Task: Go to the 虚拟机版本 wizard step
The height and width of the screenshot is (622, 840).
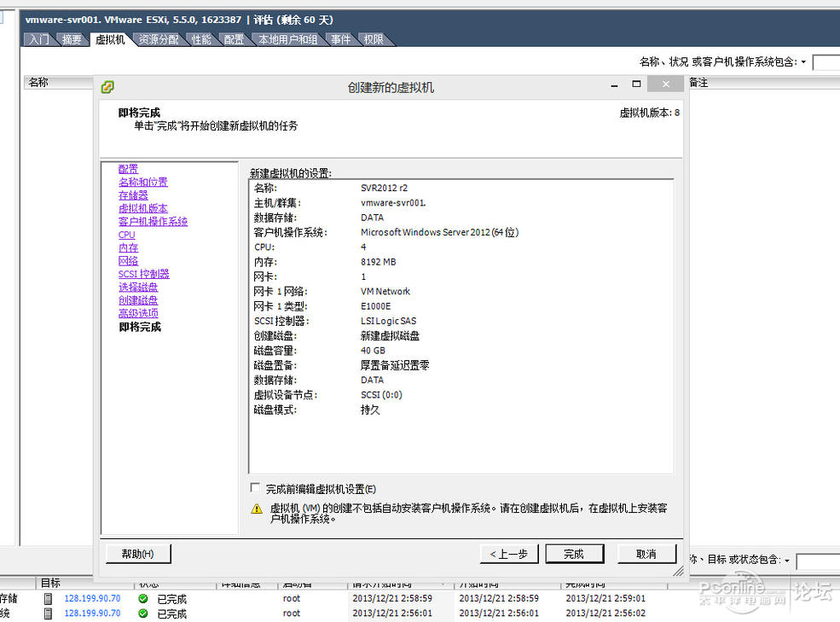Action: (143, 208)
